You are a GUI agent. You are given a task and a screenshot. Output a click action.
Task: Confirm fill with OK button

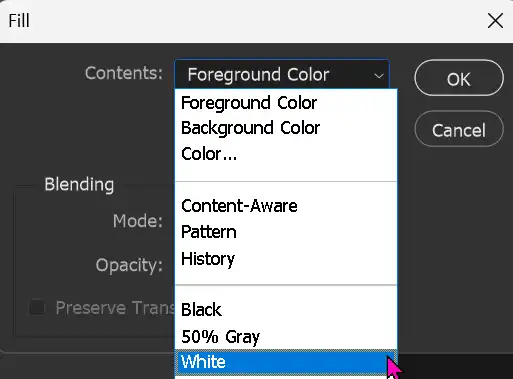(459, 78)
